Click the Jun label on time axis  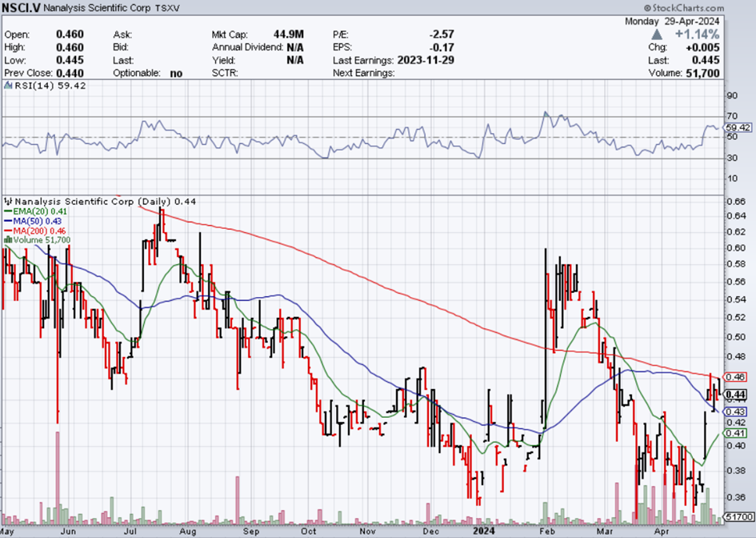coord(68,532)
